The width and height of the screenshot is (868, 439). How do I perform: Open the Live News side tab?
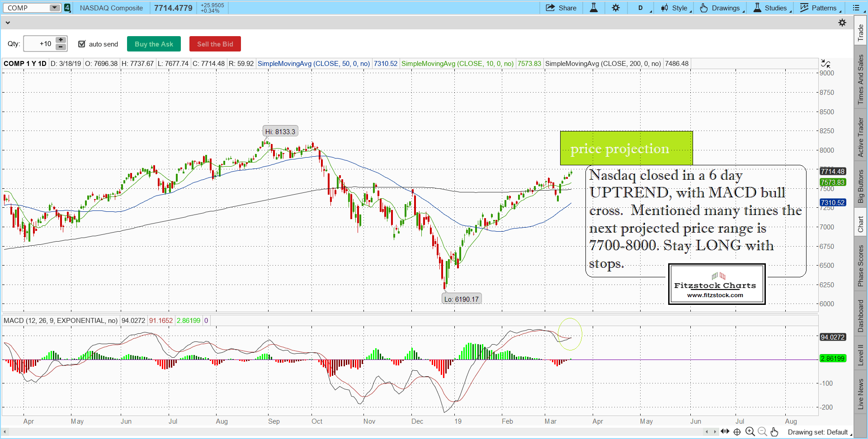(x=860, y=394)
